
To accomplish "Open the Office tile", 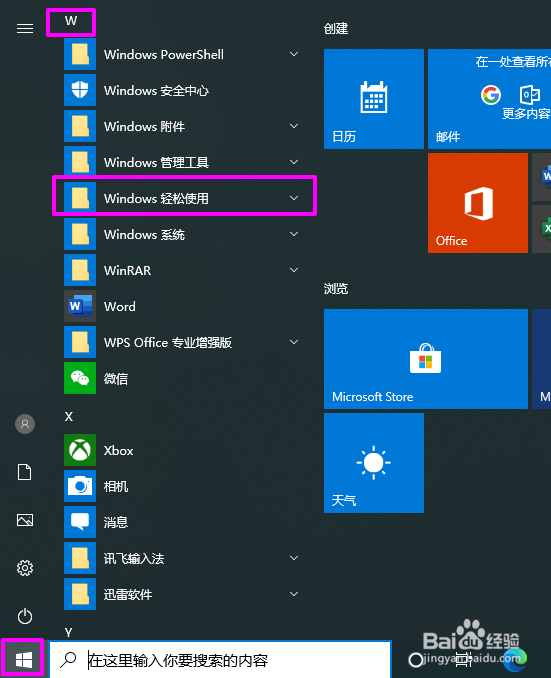I will pos(478,203).
